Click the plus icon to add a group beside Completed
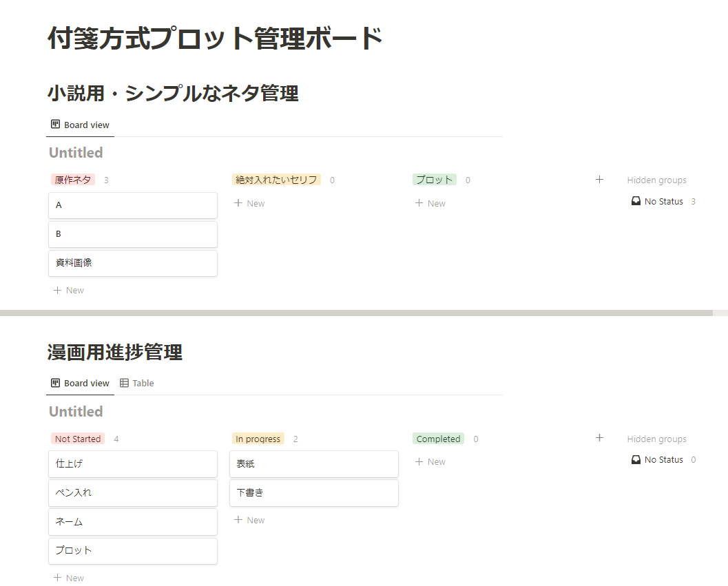 point(599,438)
